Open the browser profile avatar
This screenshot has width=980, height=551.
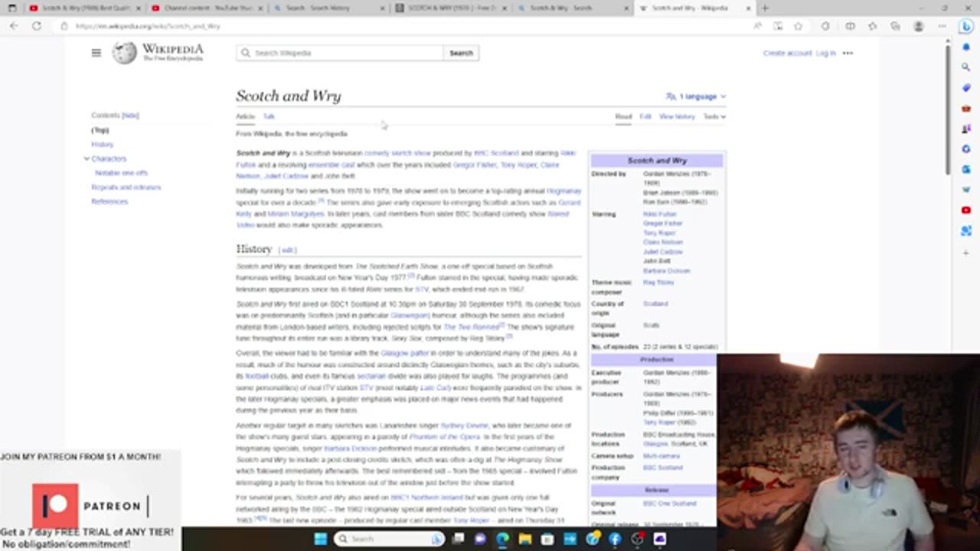[919, 26]
